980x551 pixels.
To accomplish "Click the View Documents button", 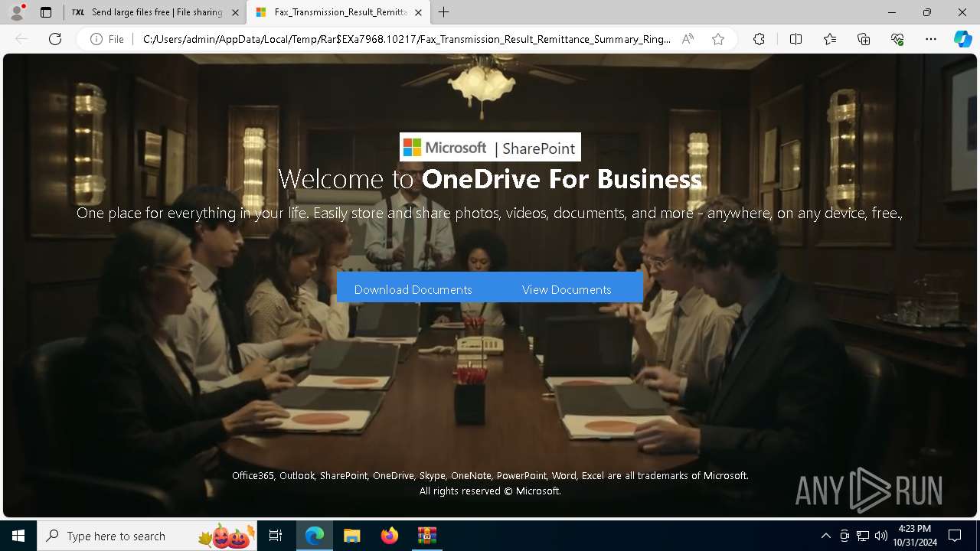I will coord(567,289).
